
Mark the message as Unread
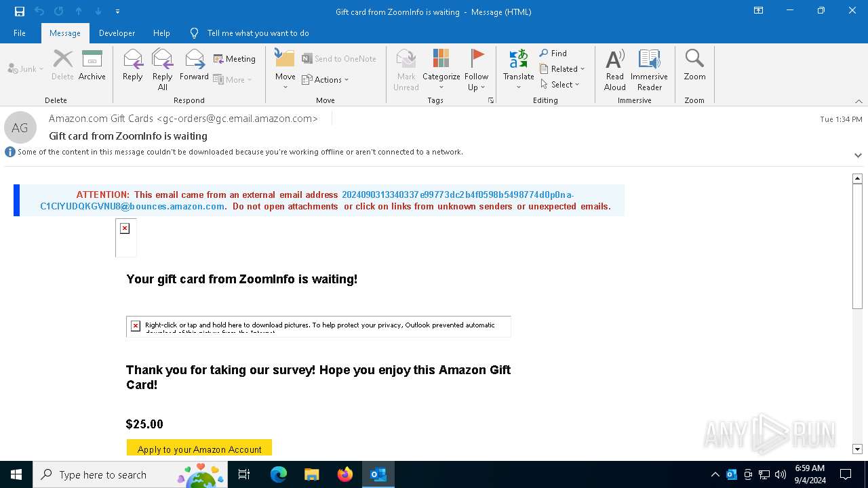tap(406, 69)
